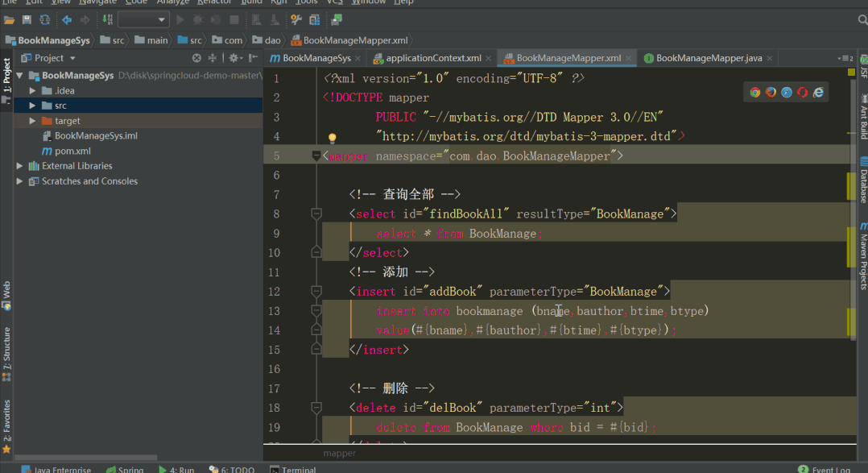Click the Collapse All icon in Project panel
The width and height of the screenshot is (868, 473).
coord(212,57)
